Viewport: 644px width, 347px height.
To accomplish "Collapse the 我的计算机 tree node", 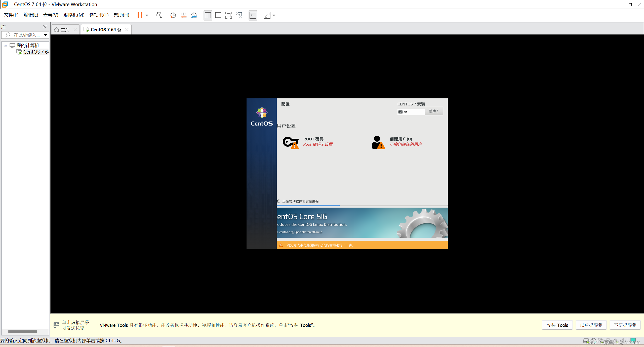I will [x=5, y=46].
